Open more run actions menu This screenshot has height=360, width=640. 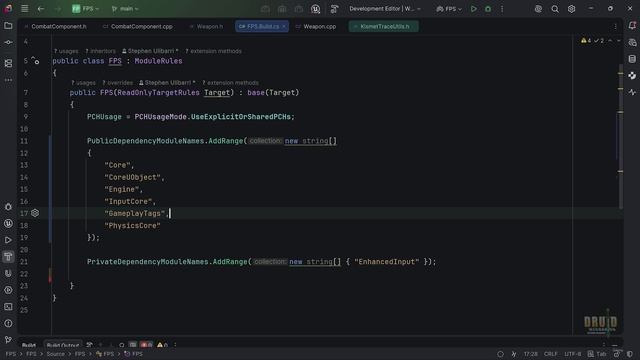coord(502,9)
